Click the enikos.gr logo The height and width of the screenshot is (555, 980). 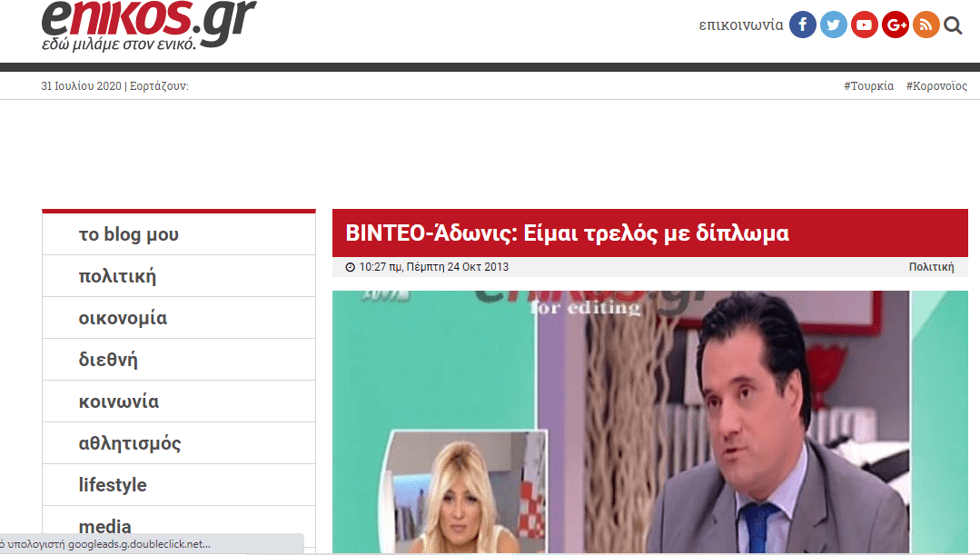148,25
